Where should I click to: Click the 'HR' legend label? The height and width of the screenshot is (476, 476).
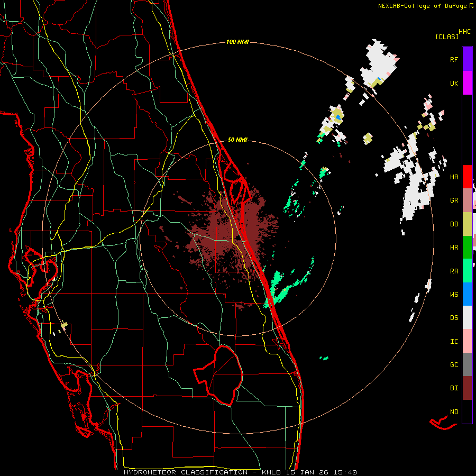pyautogui.click(x=454, y=248)
